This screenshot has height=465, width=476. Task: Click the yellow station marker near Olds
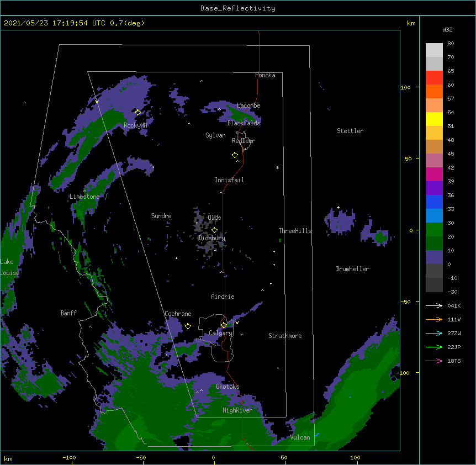[214, 230]
